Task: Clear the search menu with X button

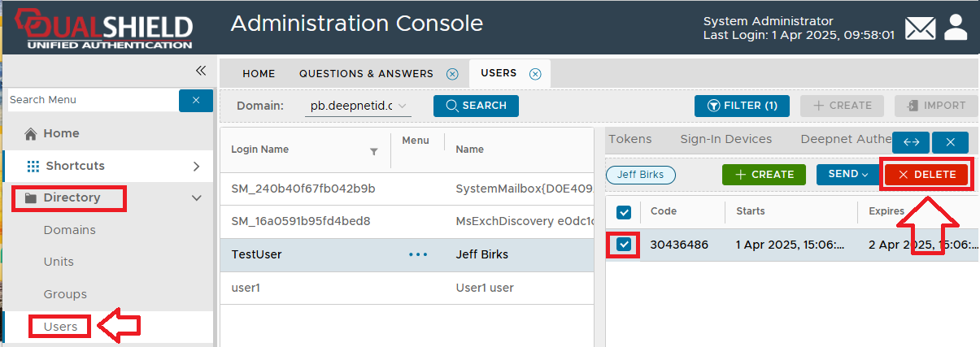Action: [195, 100]
